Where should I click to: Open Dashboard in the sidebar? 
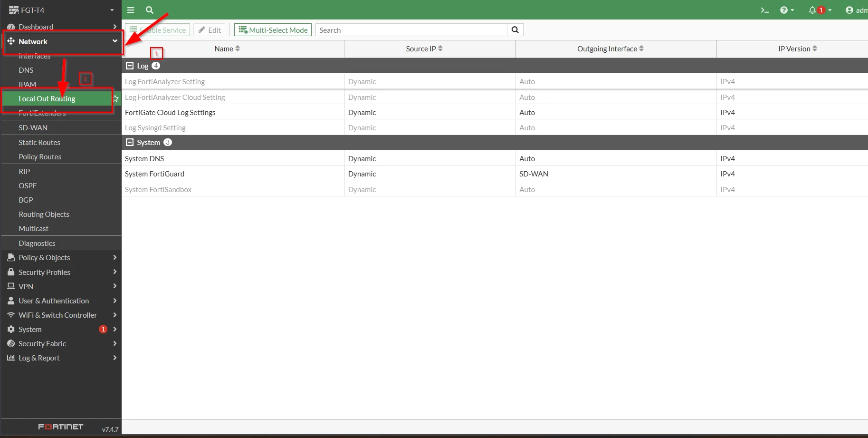coord(61,27)
